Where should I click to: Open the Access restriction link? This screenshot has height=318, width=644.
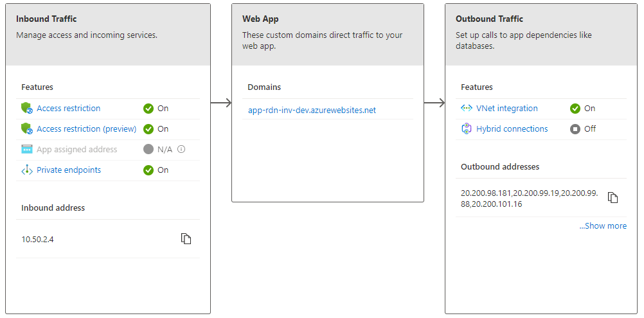point(68,109)
